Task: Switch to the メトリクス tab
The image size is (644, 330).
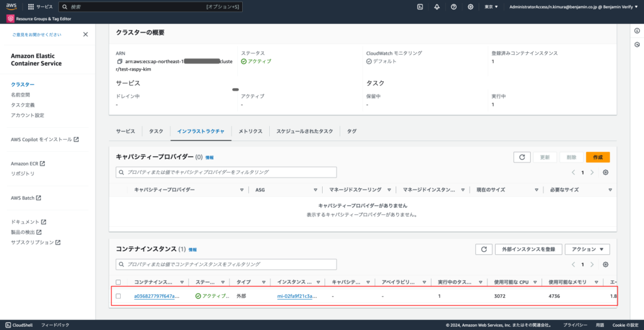Action: [250, 131]
